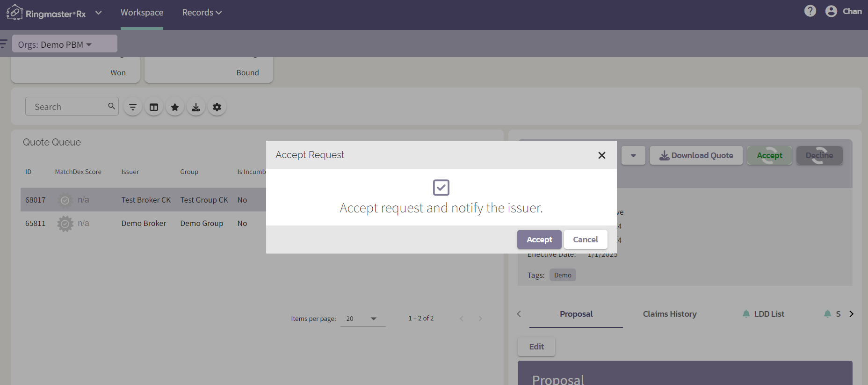Open the gear settings icon
Viewport: 868px width, 385px height.
217,107
